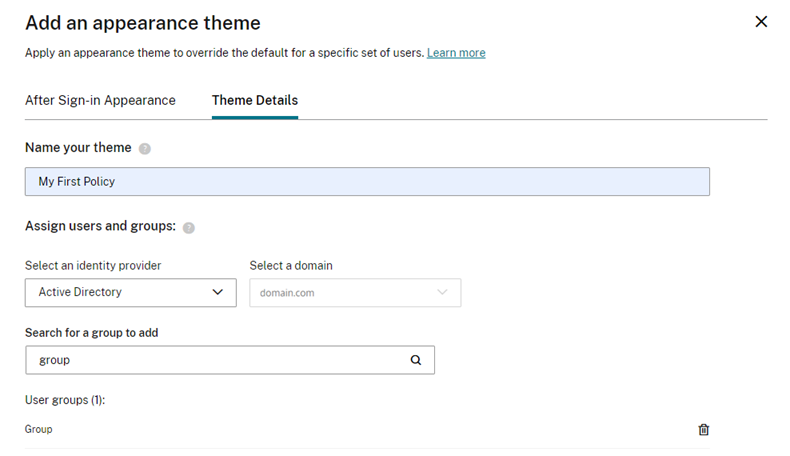Click the Select a domain label
The image size is (790, 456).
[291, 265]
